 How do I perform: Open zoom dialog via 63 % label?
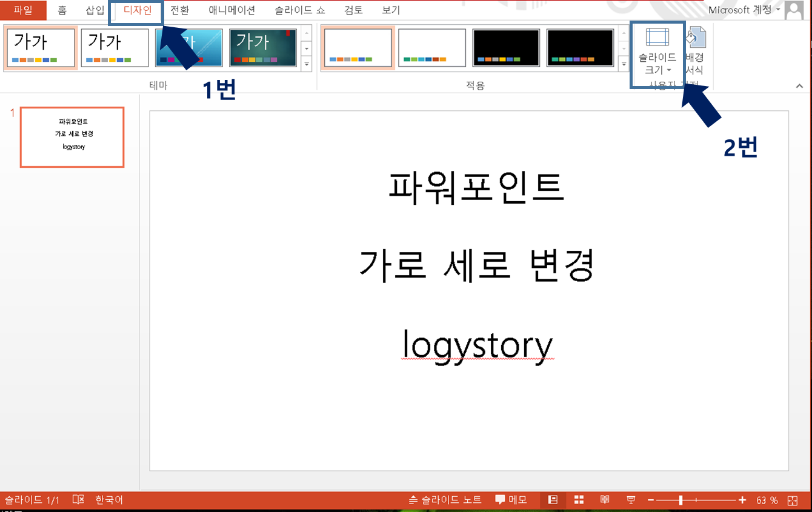click(767, 500)
